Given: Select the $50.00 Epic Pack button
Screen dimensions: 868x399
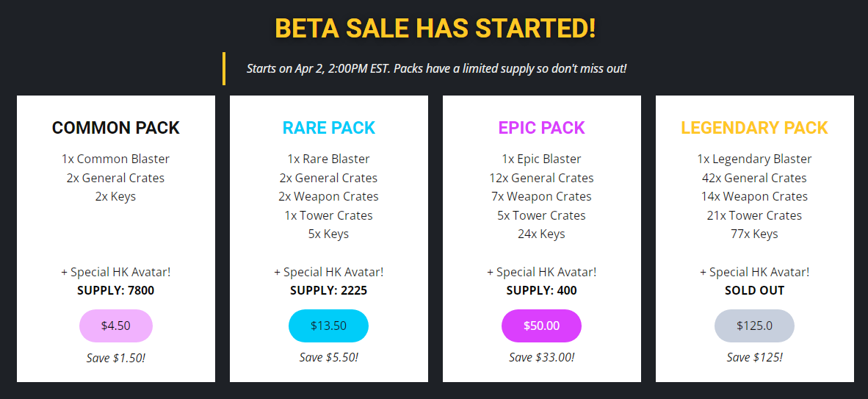Looking at the screenshot, I should coord(541,326).
